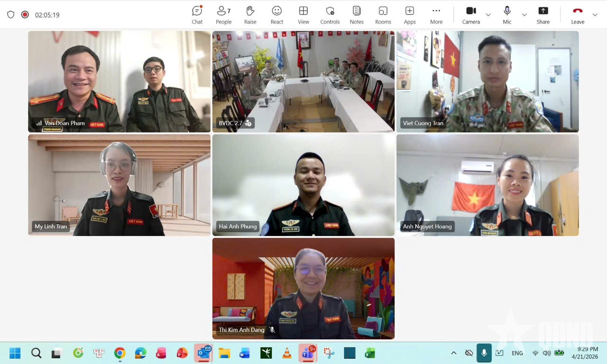Open the hidden icons tray menu
607x364 pixels.
(454, 353)
